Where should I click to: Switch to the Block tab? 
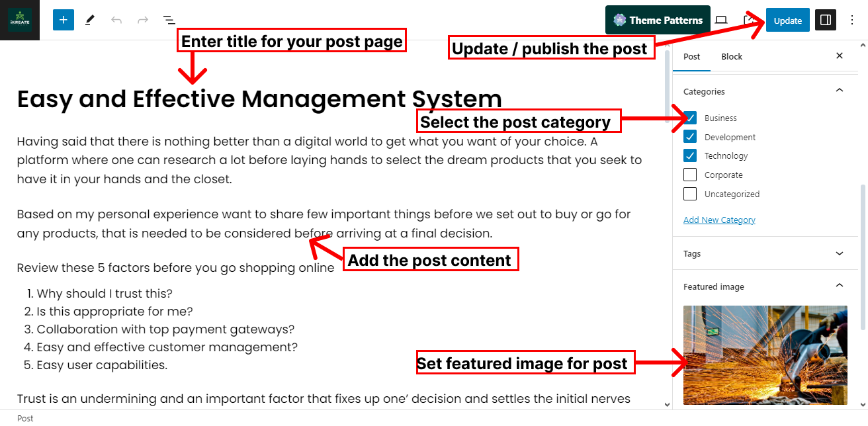click(732, 56)
